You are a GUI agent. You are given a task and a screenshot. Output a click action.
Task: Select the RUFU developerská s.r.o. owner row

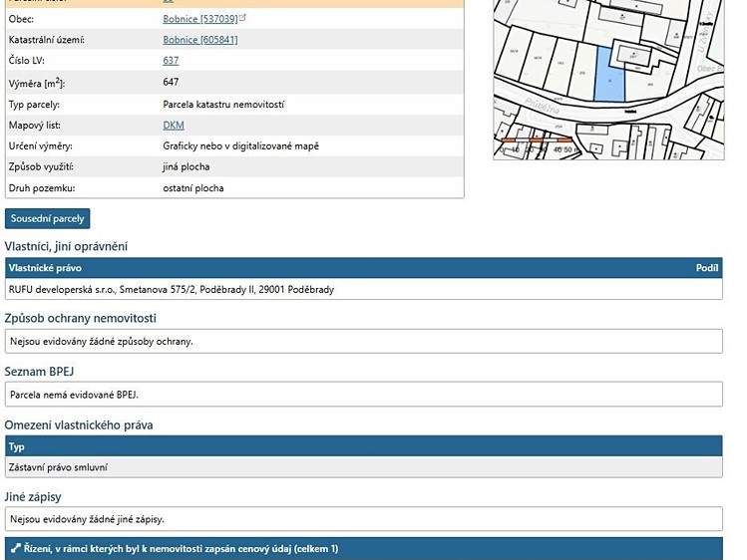coord(363,289)
